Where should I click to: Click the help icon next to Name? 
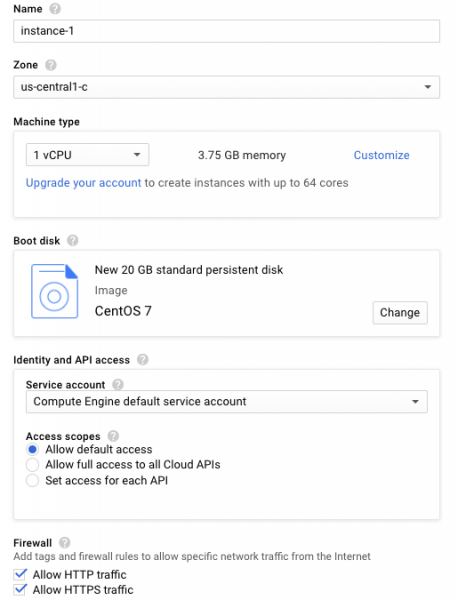[x=55, y=8]
